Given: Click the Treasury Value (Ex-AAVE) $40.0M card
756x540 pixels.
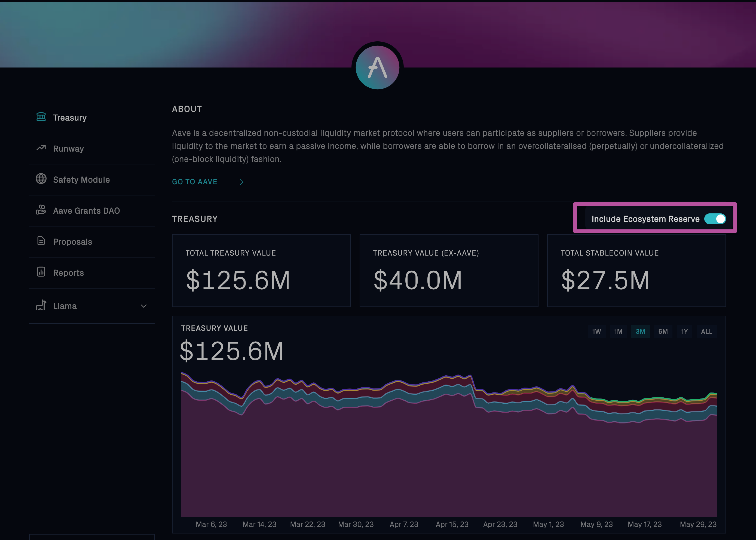Looking at the screenshot, I should click(449, 270).
